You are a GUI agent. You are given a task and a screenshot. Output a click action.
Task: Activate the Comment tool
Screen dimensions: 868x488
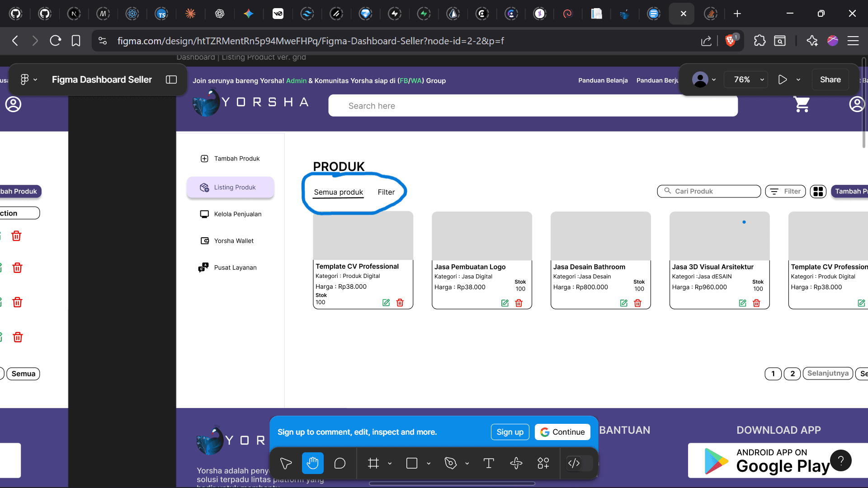pyautogui.click(x=340, y=463)
